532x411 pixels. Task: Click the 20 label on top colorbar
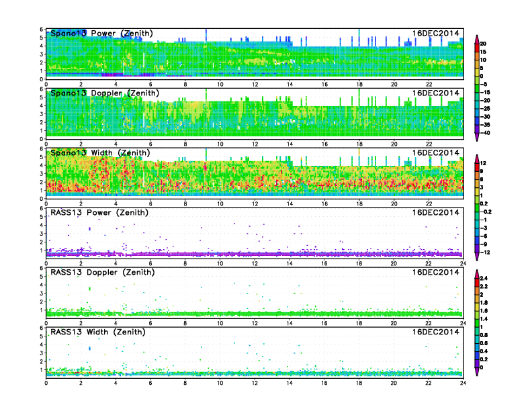[x=483, y=44]
